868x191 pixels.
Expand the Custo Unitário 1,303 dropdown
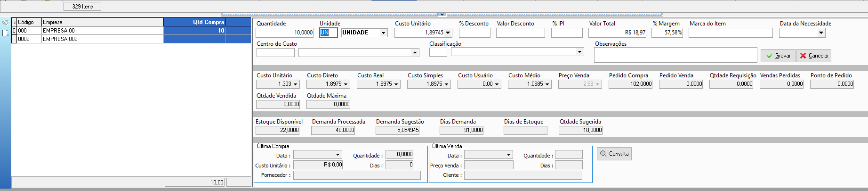point(296,84)
